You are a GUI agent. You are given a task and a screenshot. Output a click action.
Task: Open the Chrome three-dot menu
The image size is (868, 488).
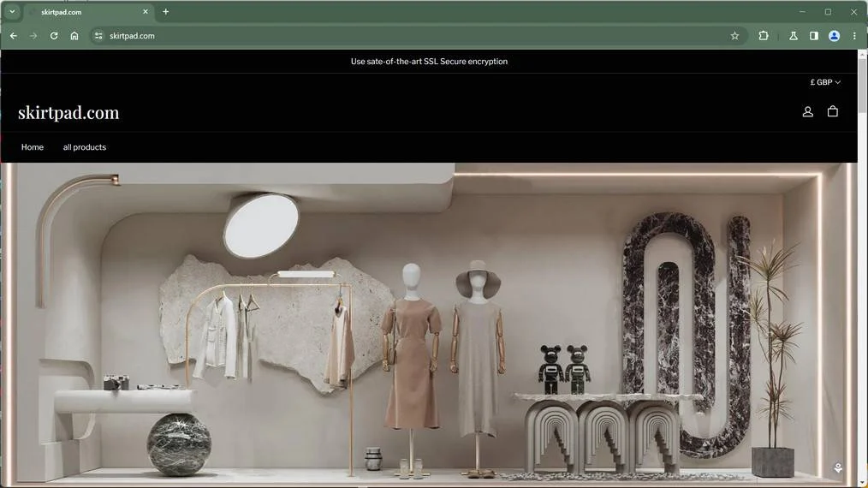pos(854,36)
